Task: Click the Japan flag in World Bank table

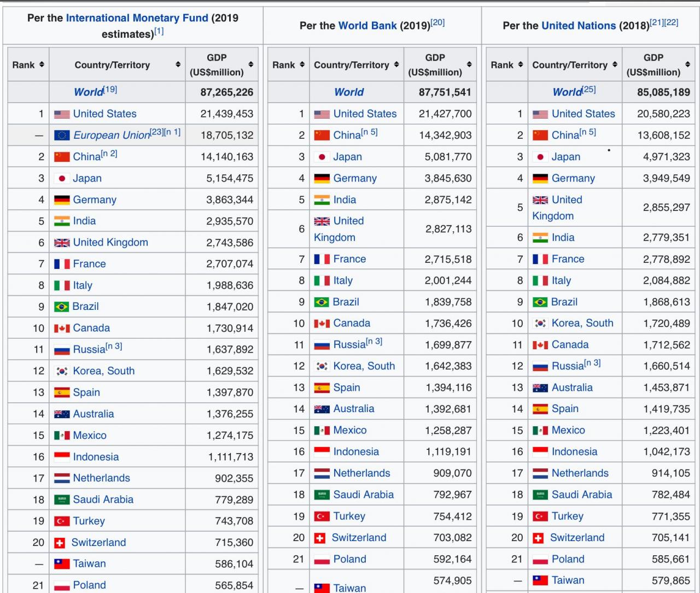Action: pos(322,157)
